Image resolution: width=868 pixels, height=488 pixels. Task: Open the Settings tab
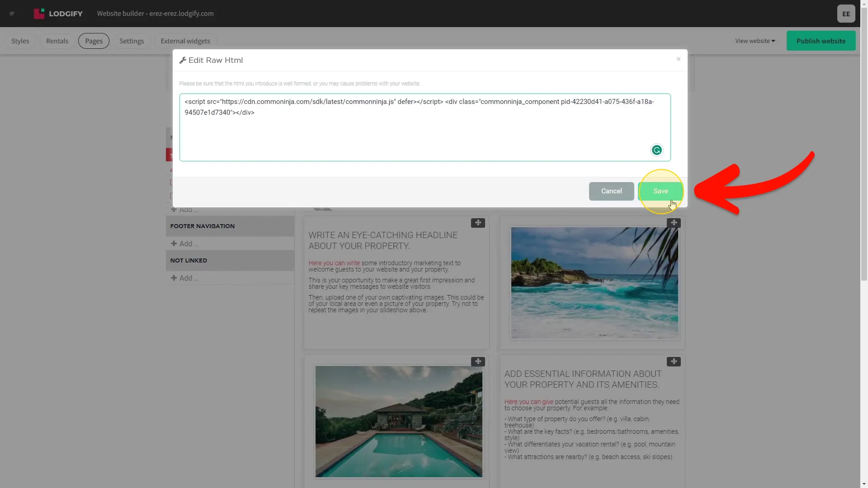[x=132, y=41]
